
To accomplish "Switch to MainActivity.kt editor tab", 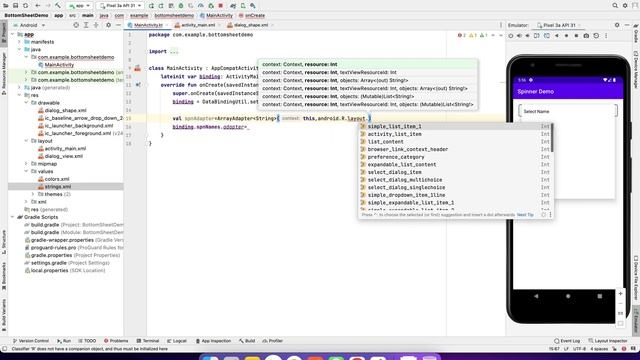I will point(147,25).
